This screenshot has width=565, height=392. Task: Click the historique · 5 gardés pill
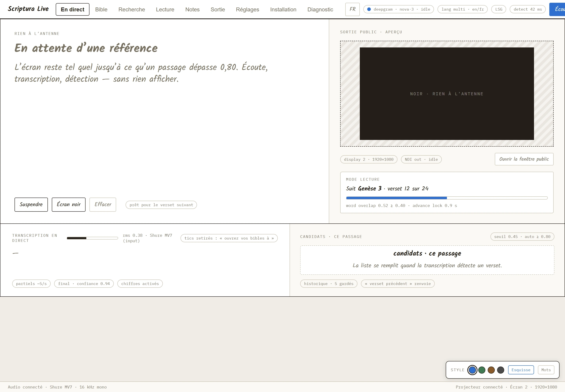[328, 284]
